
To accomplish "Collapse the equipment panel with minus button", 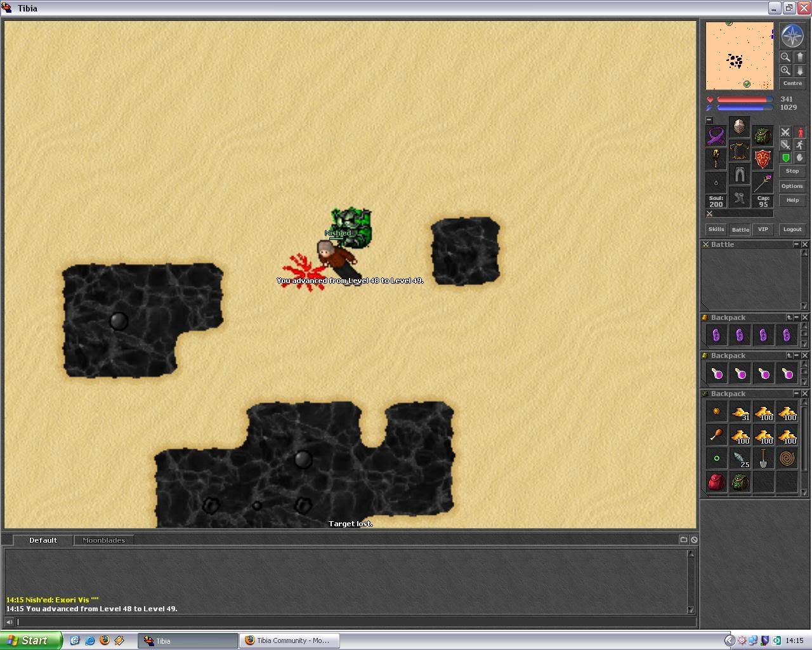I will pos(709,120).
